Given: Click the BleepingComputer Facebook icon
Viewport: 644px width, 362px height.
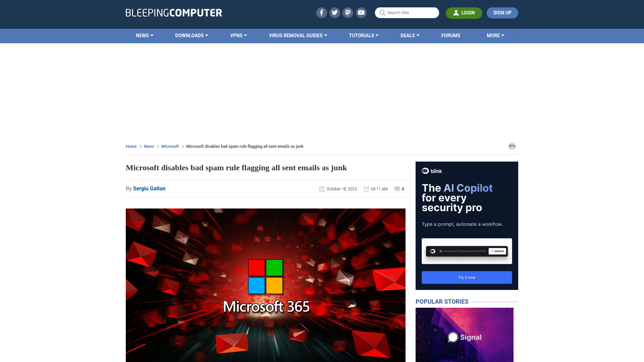Looking at the screenshot, I should 322,12.
